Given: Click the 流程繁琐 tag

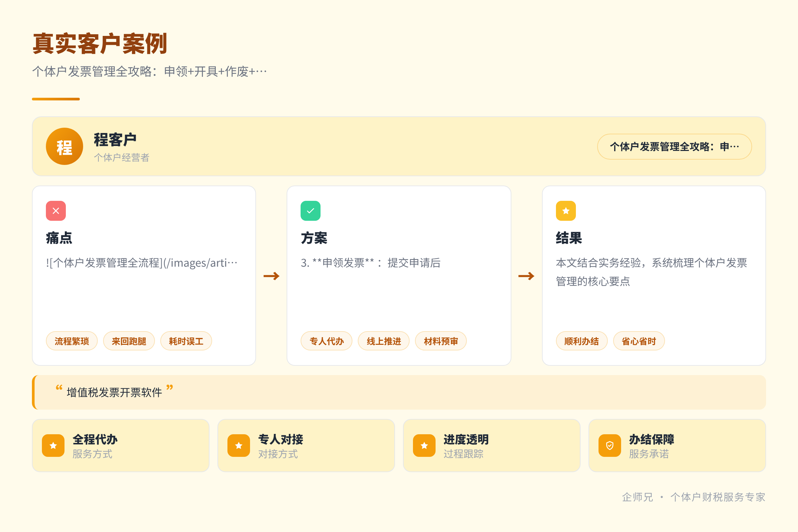Looking at the screenshot, I should 71,340.
